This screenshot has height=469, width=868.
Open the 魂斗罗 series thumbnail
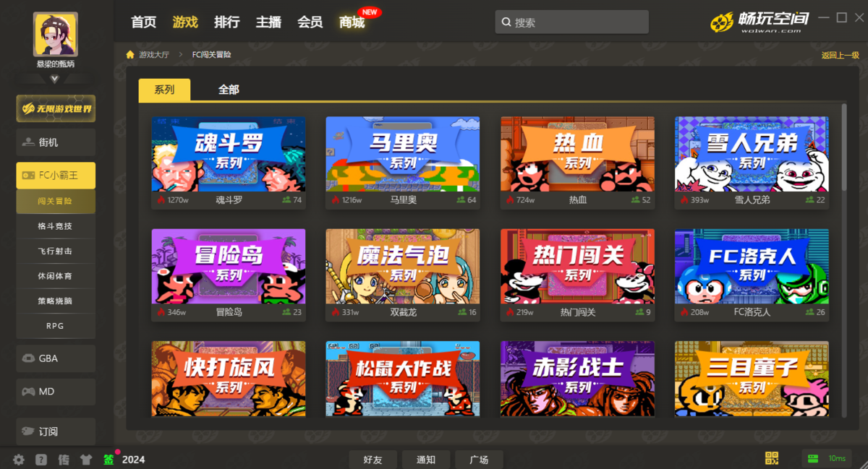click(x=229, y=154)
